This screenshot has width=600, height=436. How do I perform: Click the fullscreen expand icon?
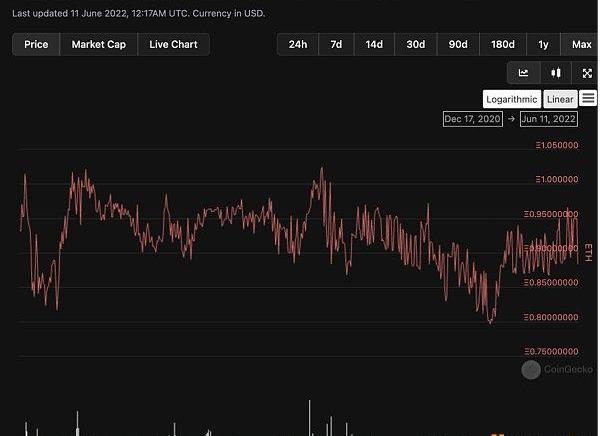click(587, 73)
